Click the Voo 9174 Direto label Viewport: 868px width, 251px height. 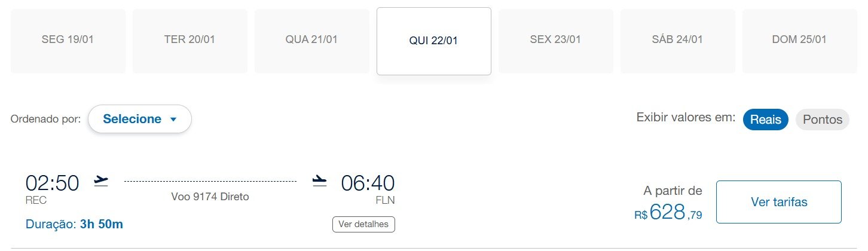pos(210,197)
